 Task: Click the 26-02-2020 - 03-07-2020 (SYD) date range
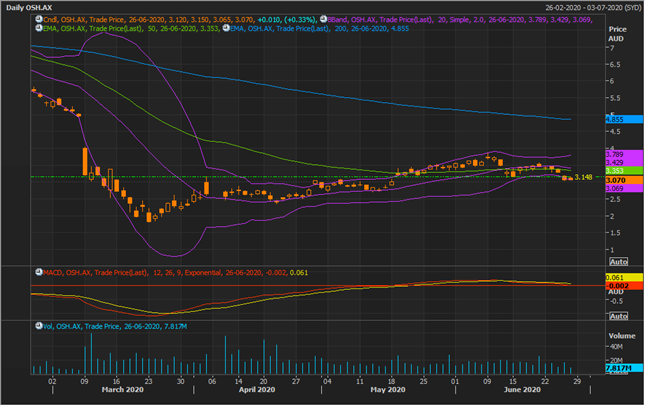pyautogui.click(x=593, y=7)
